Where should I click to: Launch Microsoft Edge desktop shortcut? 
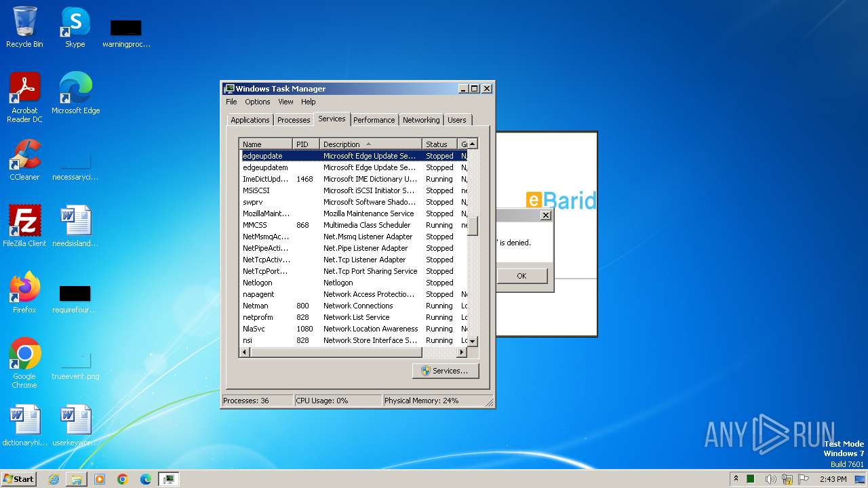pyautogui.click(x=75, y=93)
